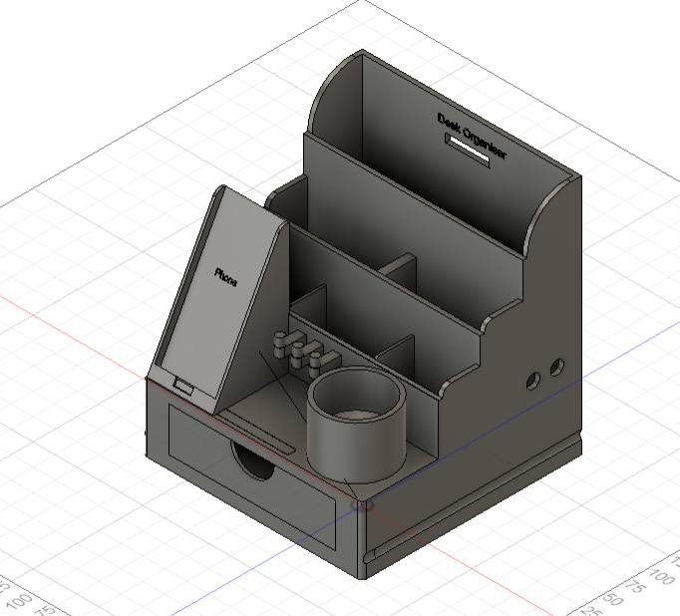Select the rectangular slot below Desk Organiser text
The width and height of the screenshot is (680, 616).
coord(468,151)
